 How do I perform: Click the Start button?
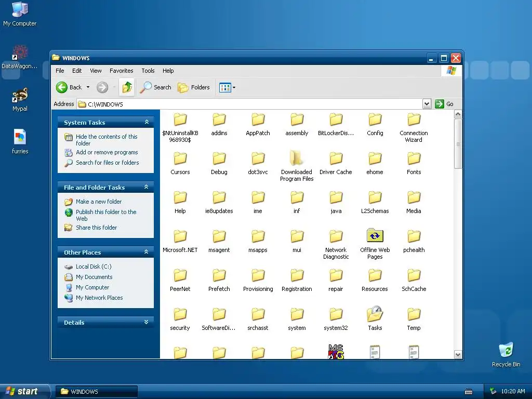24,391
